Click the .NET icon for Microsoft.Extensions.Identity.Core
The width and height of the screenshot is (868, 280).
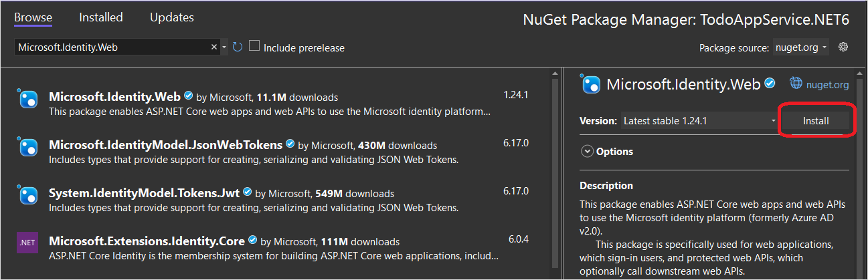[x=27, y=243]
